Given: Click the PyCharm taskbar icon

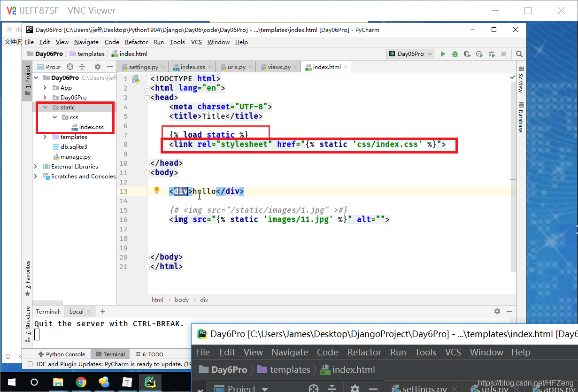Looking at the screenshot, I should pyautogui.click(x=150, y=382).
